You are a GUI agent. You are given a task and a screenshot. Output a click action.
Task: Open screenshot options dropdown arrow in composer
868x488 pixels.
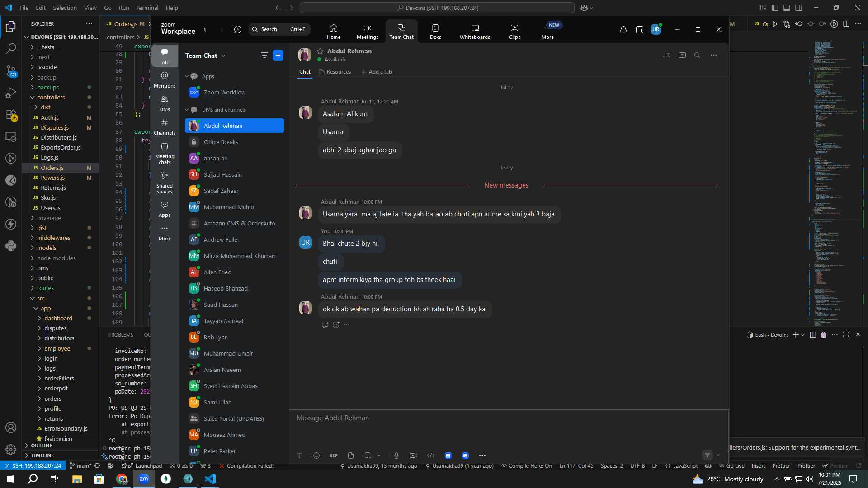click(379, 455)
